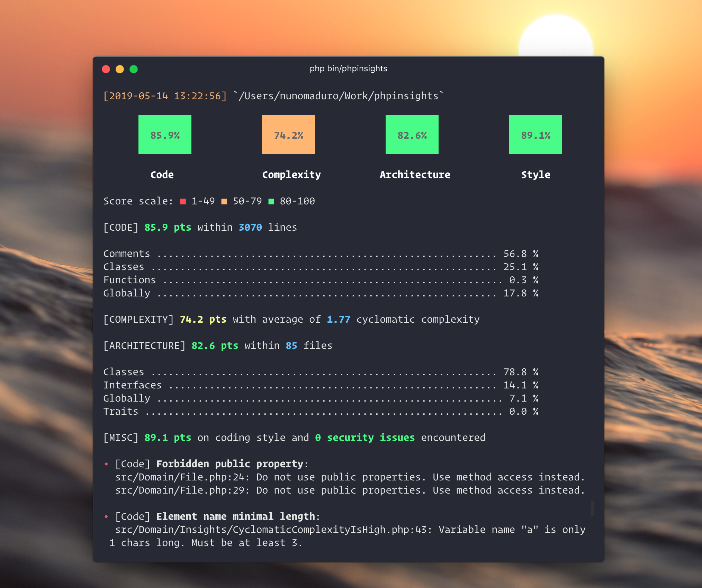The height and width of the screenshot is (588, 702).
Task: Click the orange 74.2% Complexity score box
Action: point(288,135)
